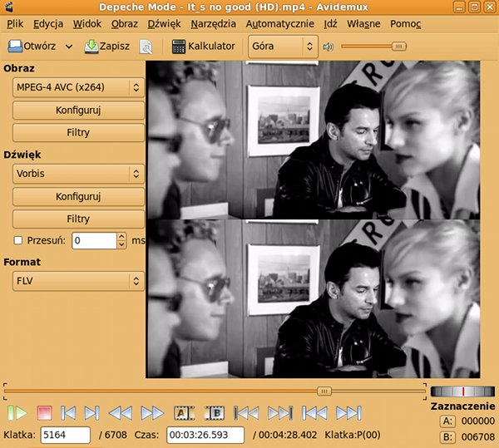Screen dimensions: 499x448
Task: Open the Automatycznie menu
Action: (279, 24)
